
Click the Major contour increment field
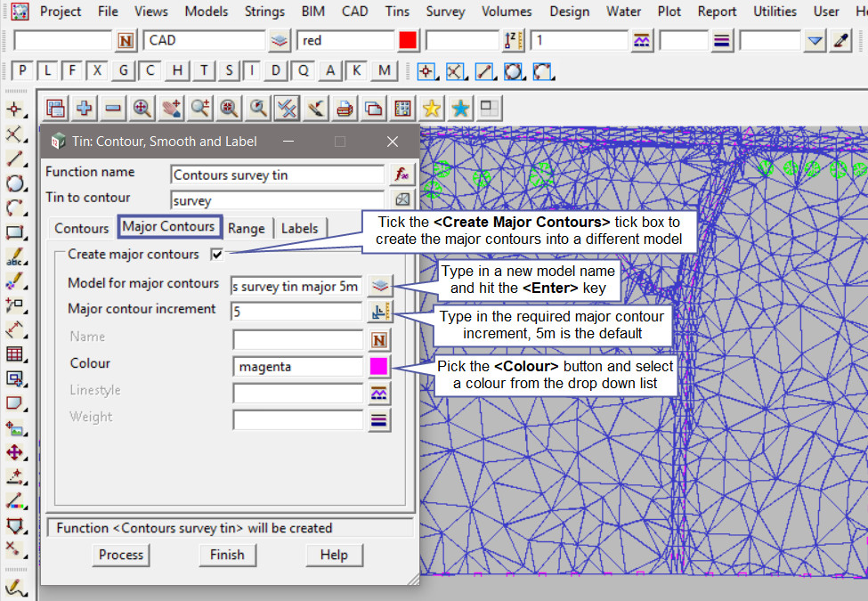pos(296,312)
